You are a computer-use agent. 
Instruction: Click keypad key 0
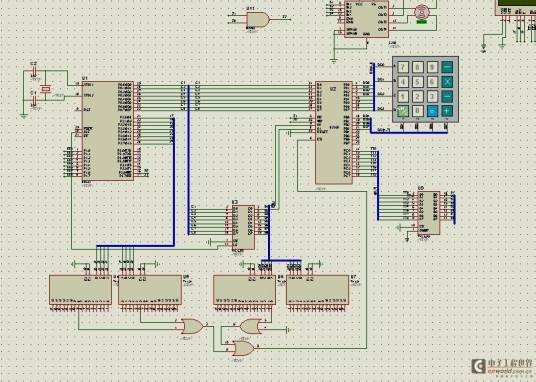click(x=417, y=111)
